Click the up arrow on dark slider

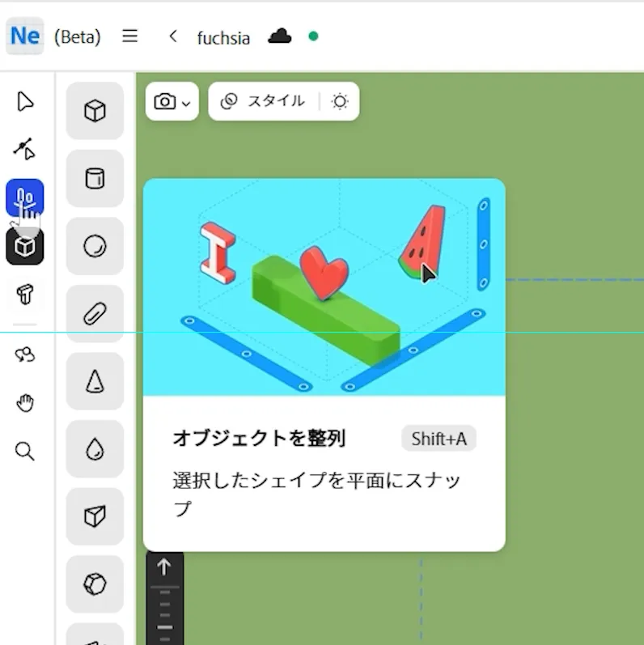pos(164,566)
